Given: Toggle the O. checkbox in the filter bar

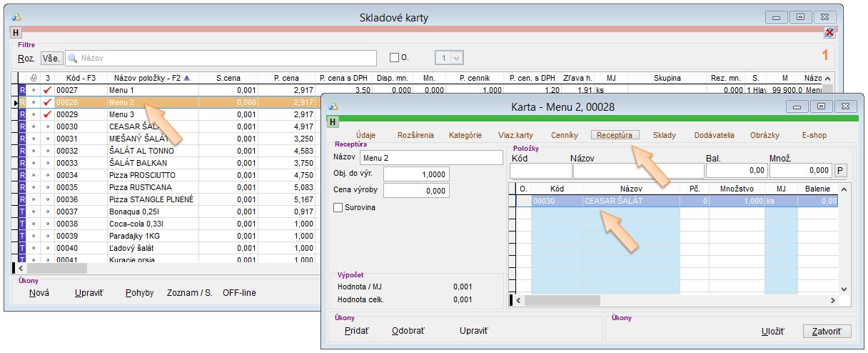Looking at the screenshot, I should [x=394, y=58].
